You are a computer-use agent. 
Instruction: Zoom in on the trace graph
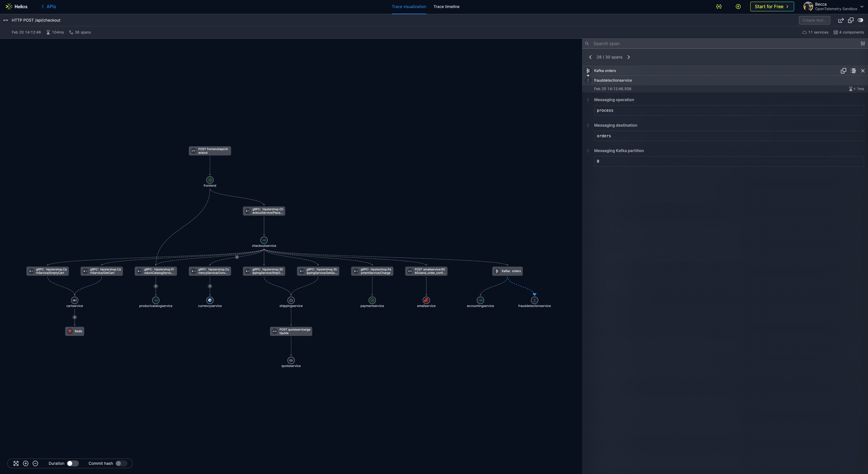pyautogui.click(x=26, y=463)
